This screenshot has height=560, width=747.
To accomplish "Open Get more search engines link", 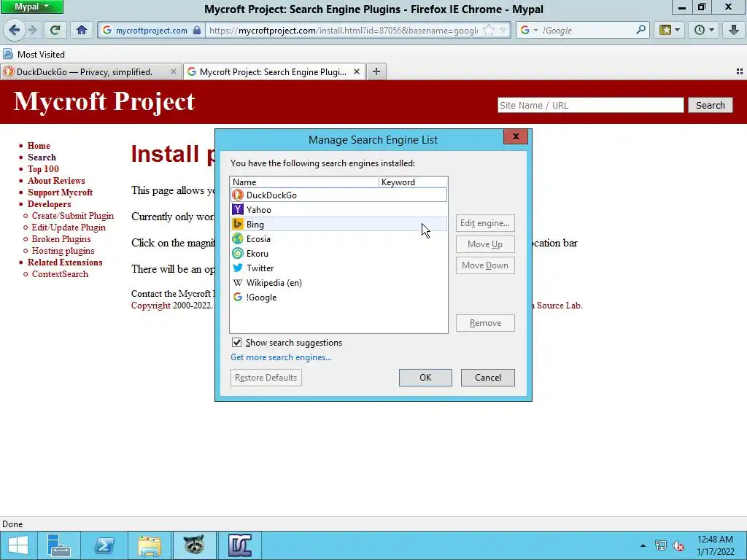I will click(281, 357).
